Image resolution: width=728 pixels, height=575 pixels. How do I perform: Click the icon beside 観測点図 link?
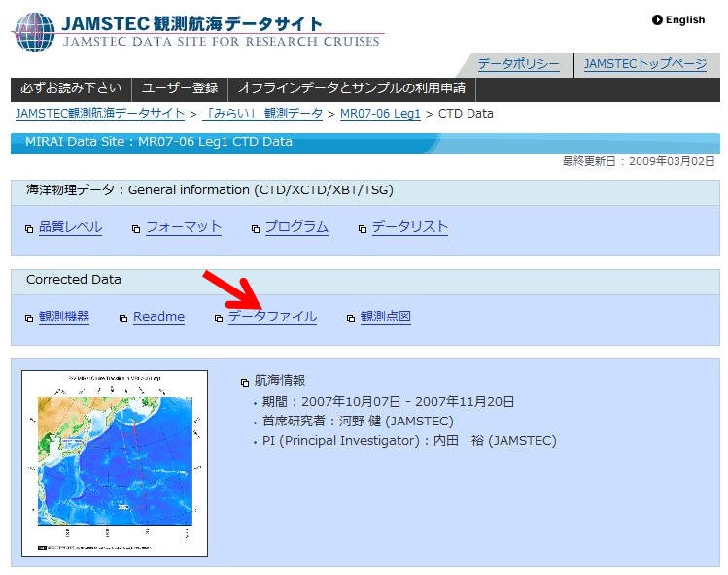(x=351, y=319)
